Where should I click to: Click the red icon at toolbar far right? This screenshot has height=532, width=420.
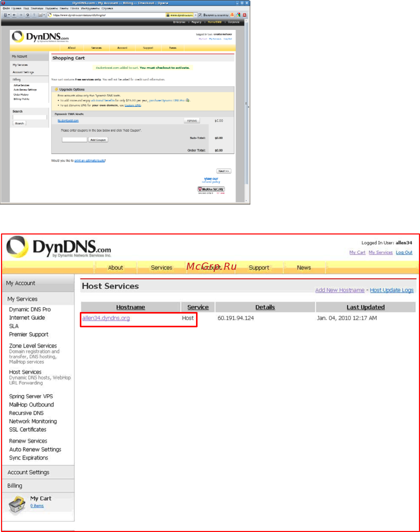245,15
